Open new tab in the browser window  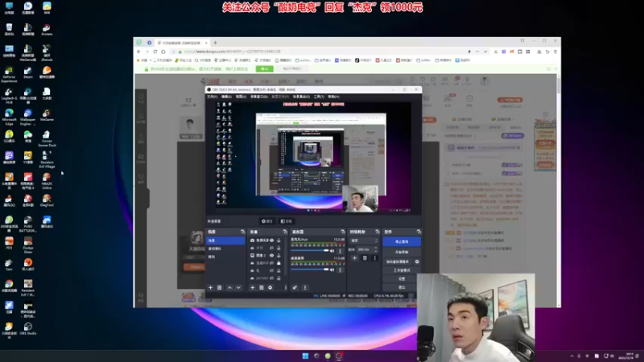click(215, 43)
